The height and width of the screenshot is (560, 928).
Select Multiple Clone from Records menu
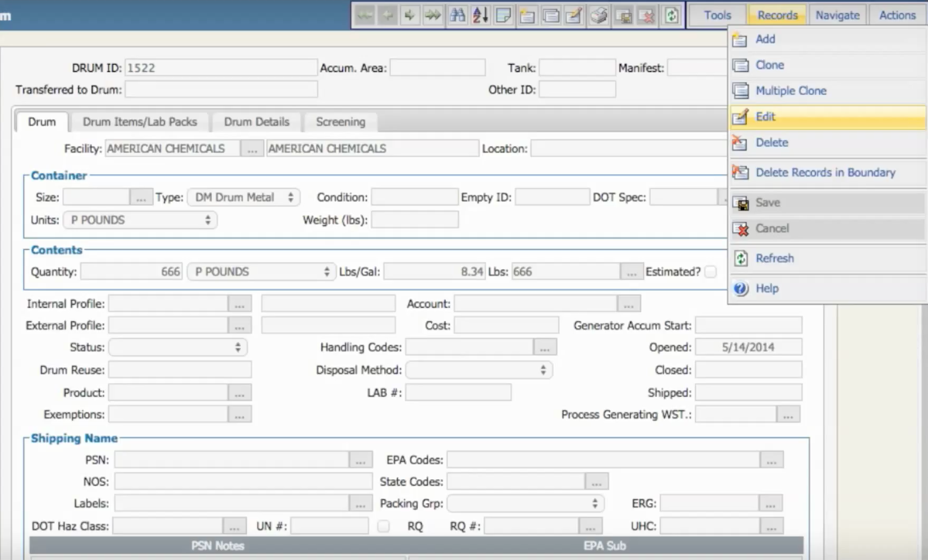pos(791,90)
